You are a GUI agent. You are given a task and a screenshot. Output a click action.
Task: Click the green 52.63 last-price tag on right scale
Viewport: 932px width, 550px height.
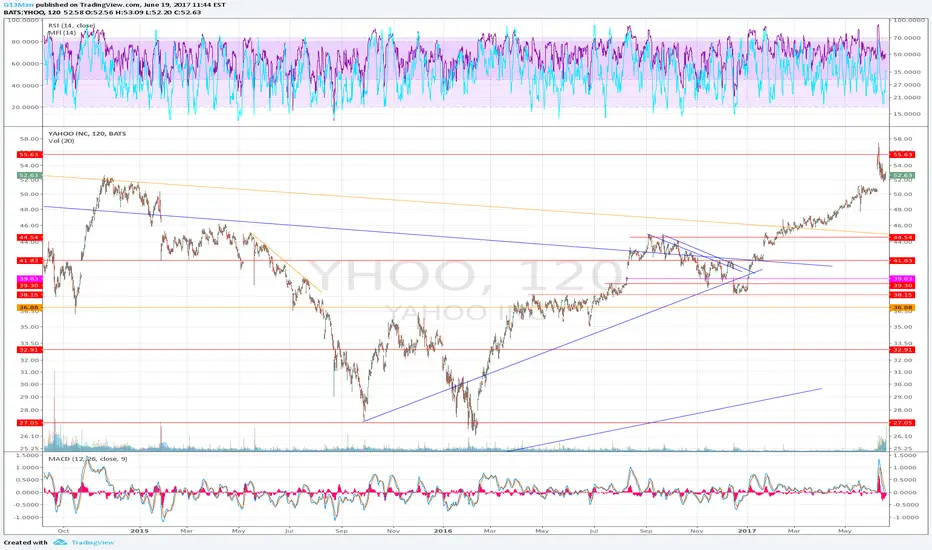pyautogui.click(x=902, y=175)
